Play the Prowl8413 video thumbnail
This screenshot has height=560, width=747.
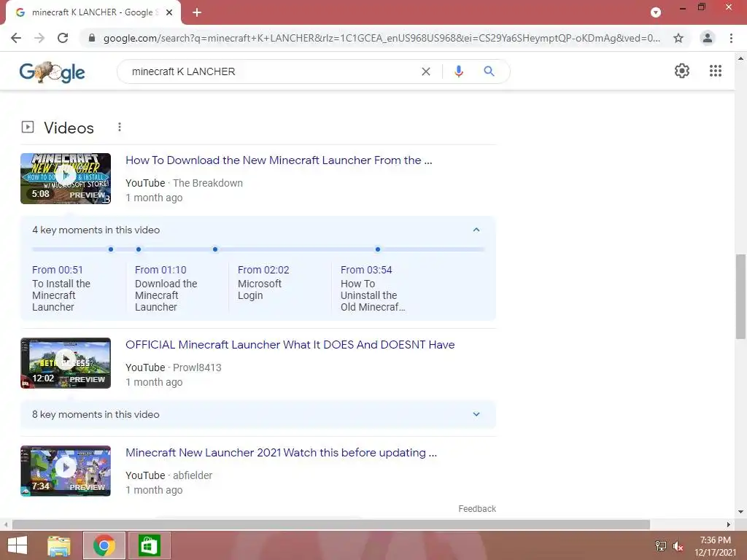[66, 363]
